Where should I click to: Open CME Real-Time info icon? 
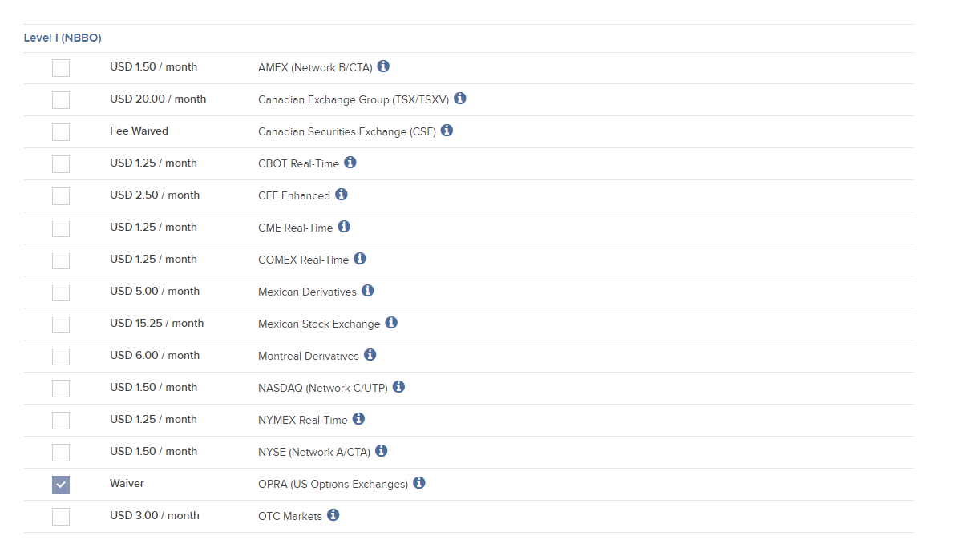(344, 227)
